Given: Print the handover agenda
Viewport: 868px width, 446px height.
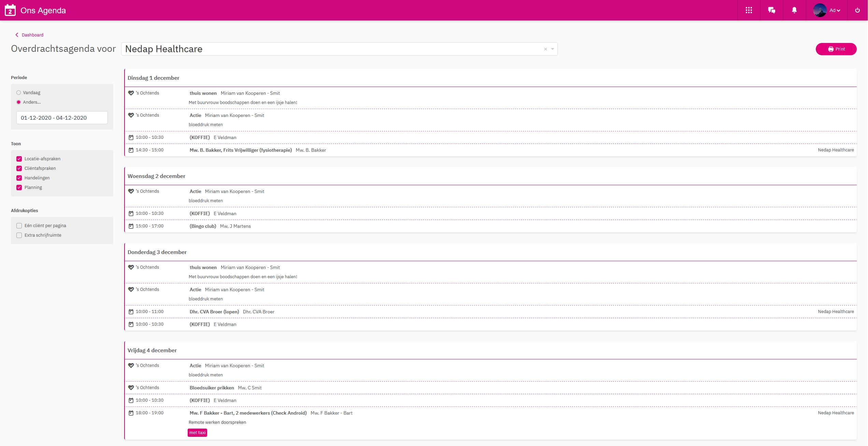Looking at the screenshot, I should click(836, 49).
